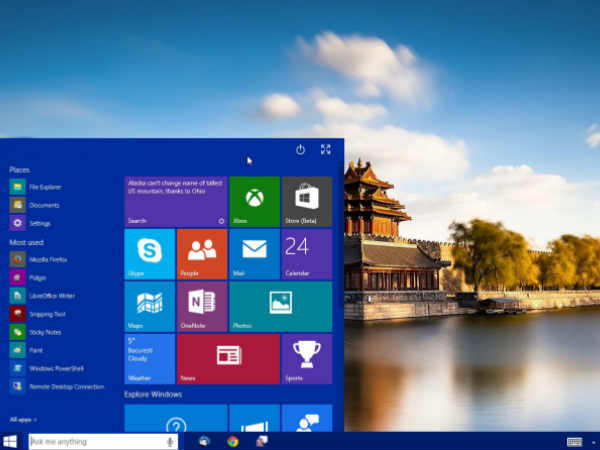Click the Start button on the taskbar
This screenshot has width=600, height=450.
point(10,441)
